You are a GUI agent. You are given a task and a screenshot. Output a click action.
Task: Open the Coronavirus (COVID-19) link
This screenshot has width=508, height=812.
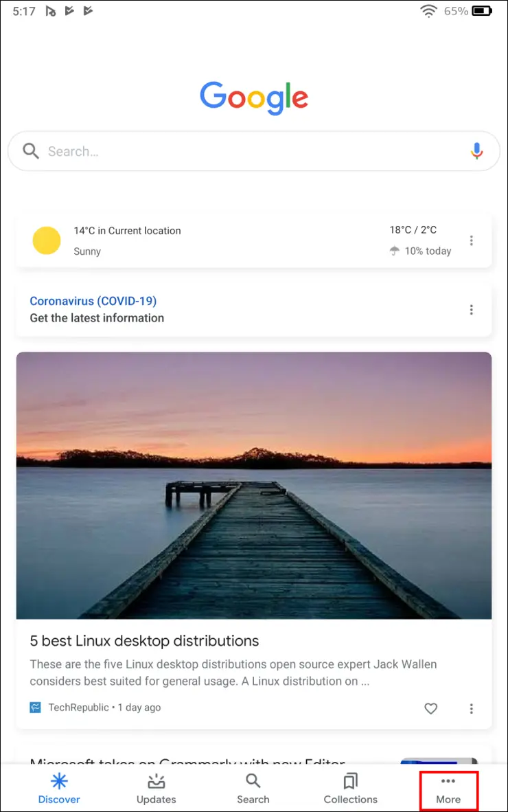[93, 301]
